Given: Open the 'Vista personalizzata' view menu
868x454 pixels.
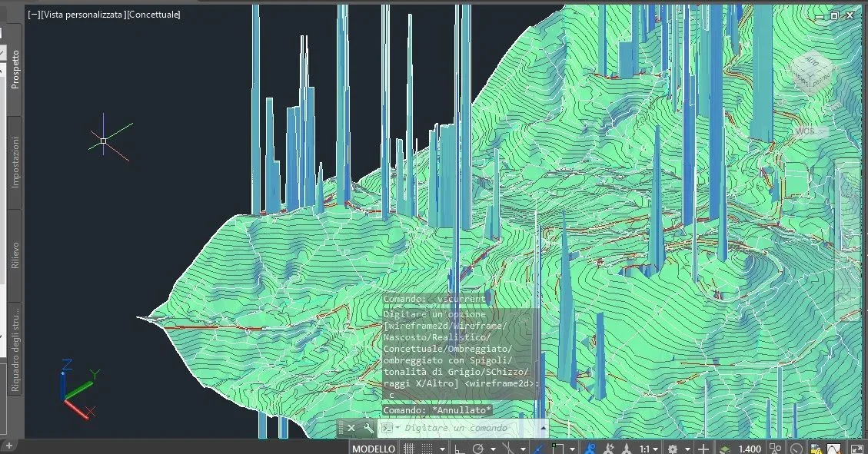Looking at the screenshot, I should point(83,15).
